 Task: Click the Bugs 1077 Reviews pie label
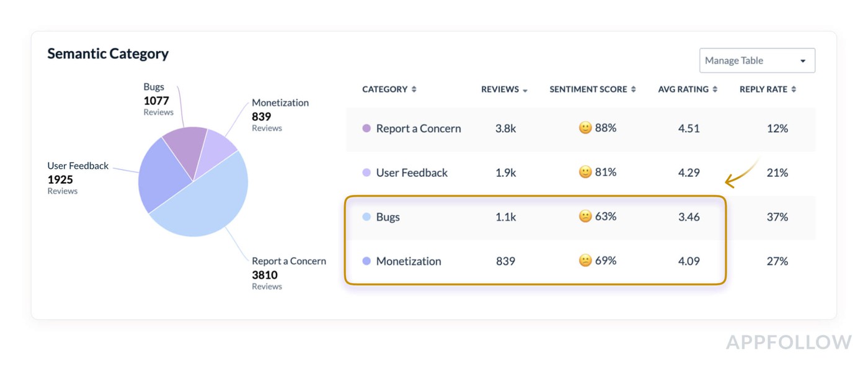pyautogui.click(x=157, y=99)
